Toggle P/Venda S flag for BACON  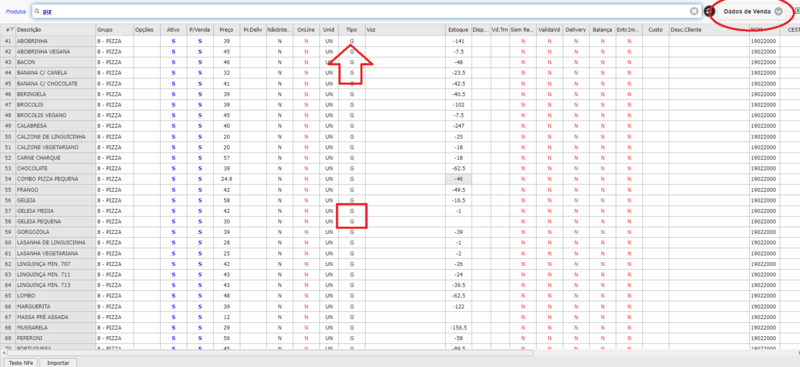[200, 62]
